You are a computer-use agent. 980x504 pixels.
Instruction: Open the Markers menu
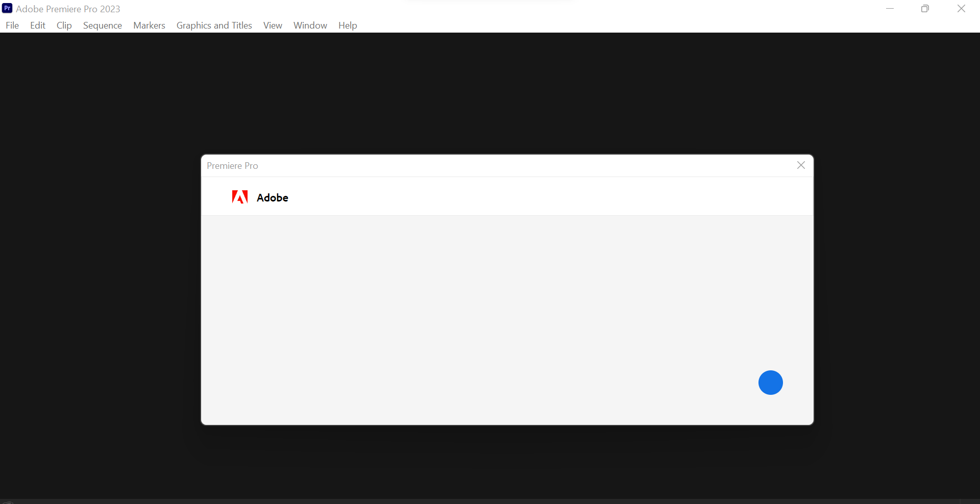coord(149,26)
